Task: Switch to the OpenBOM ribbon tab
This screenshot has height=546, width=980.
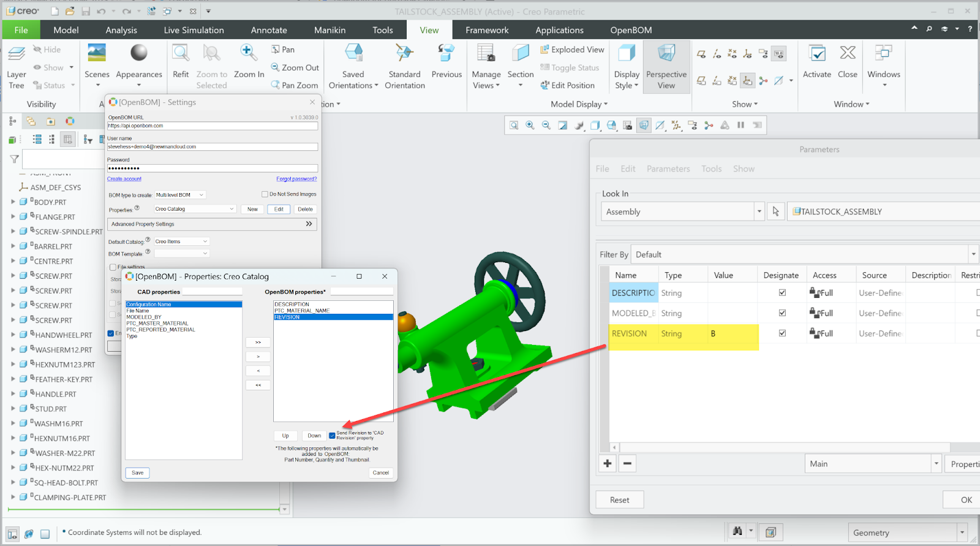Action: (631, 30)
